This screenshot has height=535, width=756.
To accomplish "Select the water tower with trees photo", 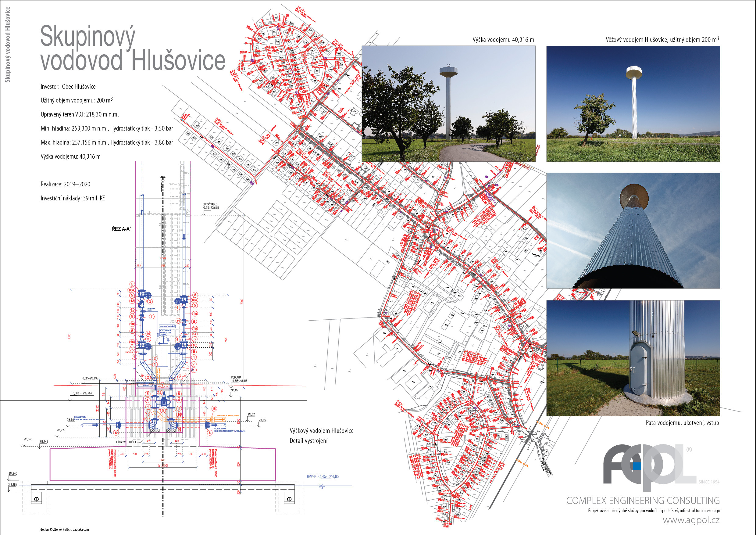I will [448, 103].
